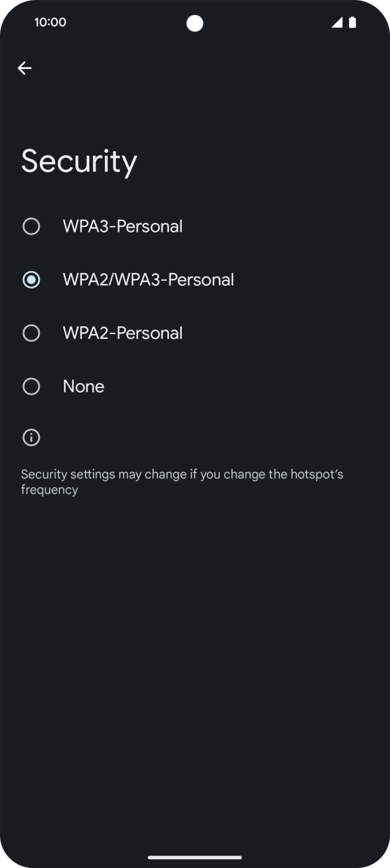Tap the clock showing 10:00
Image resolution: width=390 pixels, height=868 pixels.
[50, 22]
